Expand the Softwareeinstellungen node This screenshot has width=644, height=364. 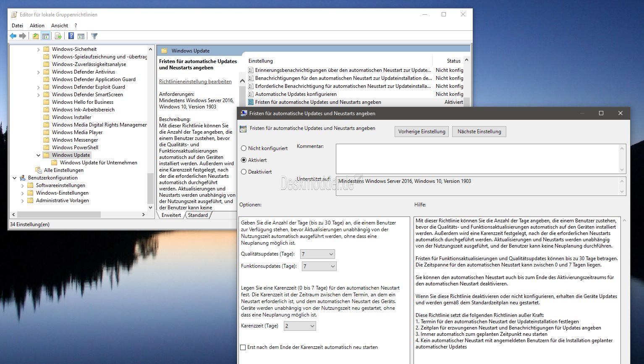click(23, 185)
